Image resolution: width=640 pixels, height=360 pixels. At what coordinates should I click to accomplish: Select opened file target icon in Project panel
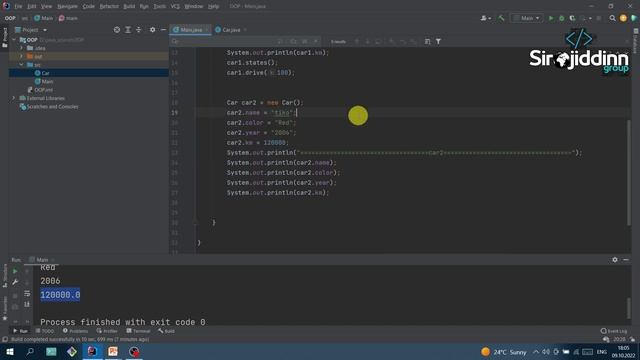point(117,30)
